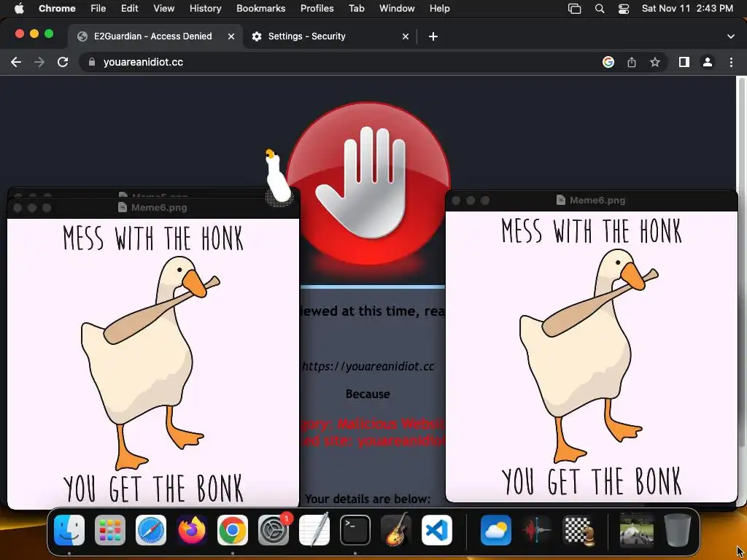This screenshot has width=747, height=560.
Task: Open the Chrome application menu
Action: pos(57,9)
